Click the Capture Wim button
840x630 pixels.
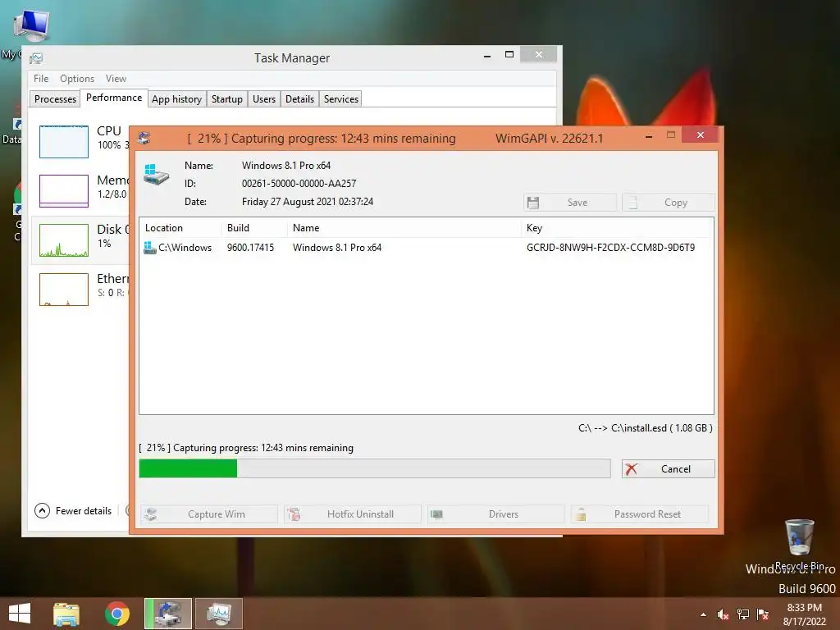pyautogui.click(x=209, y=514)
